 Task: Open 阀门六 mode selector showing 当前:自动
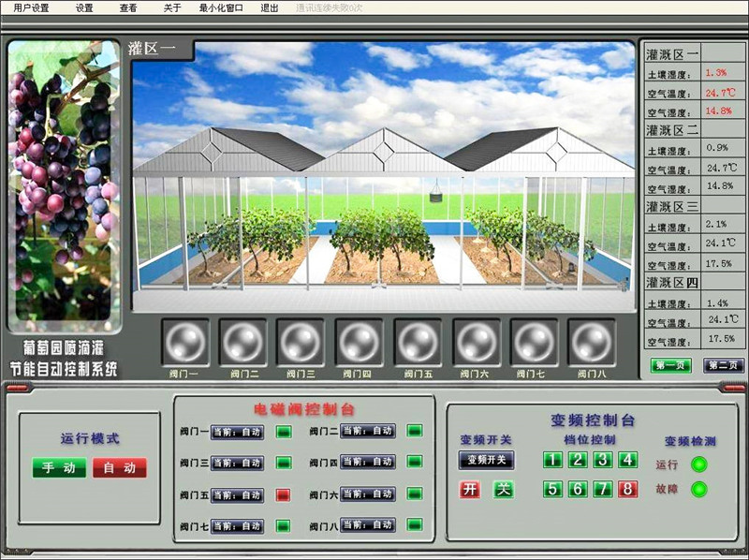pos(367,494)
